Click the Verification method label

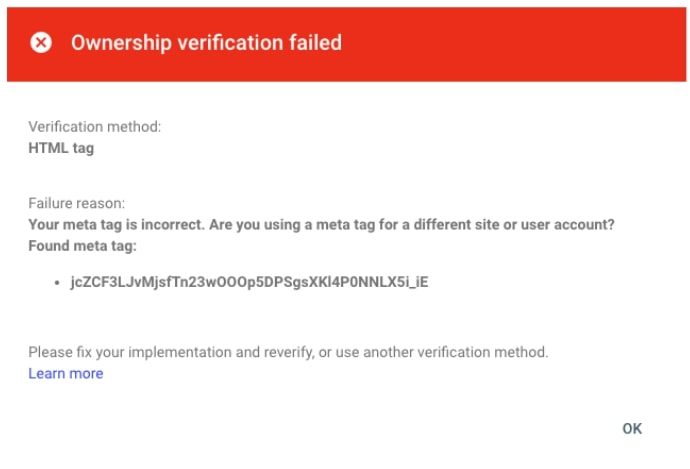95,127
